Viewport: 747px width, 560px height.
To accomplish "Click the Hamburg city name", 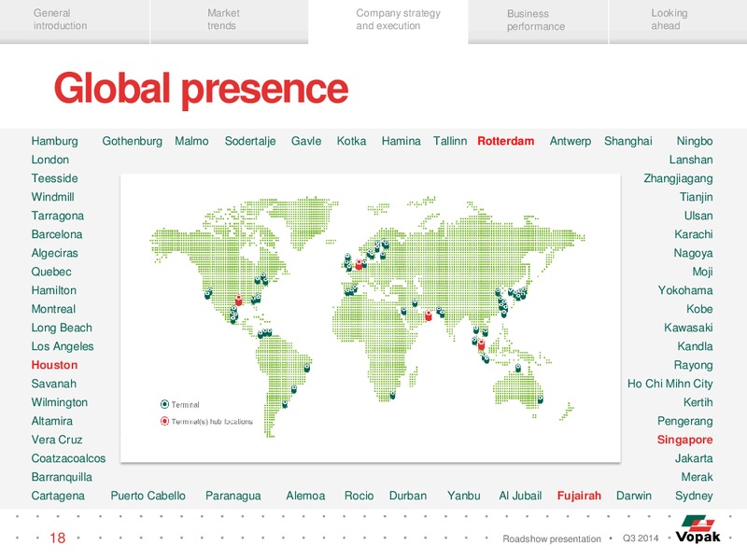I will click(x=54, y=141).
